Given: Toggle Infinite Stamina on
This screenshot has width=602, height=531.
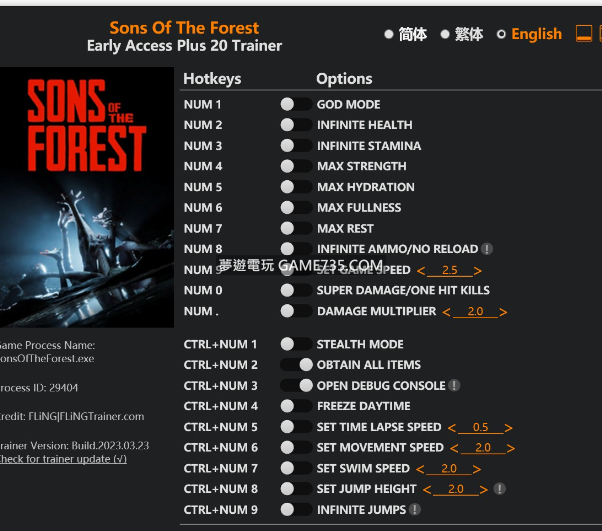Looking at the screenshot, I should pos(296,146).
